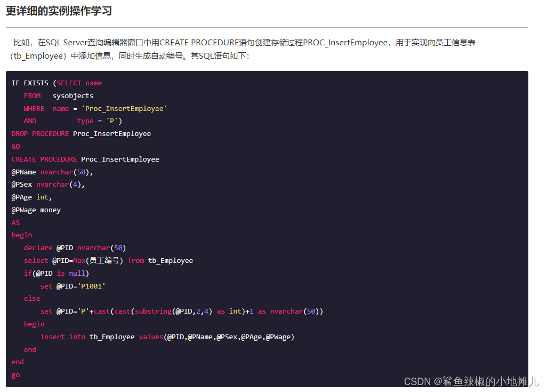Click the parameter line @PSex nvarchar(4),
Image resolution: width=547 pixels, height=392 pixels.
[48, 185]
